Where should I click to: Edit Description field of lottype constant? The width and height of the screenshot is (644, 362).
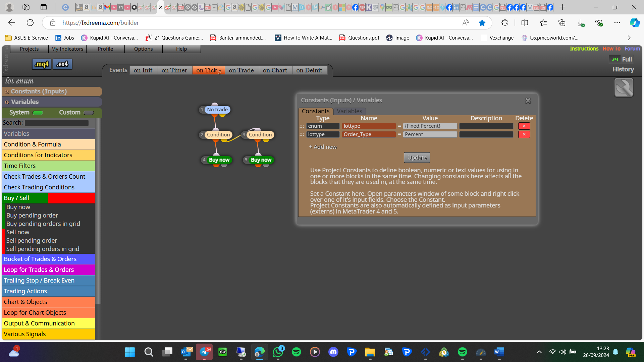[x=486, y=126]
